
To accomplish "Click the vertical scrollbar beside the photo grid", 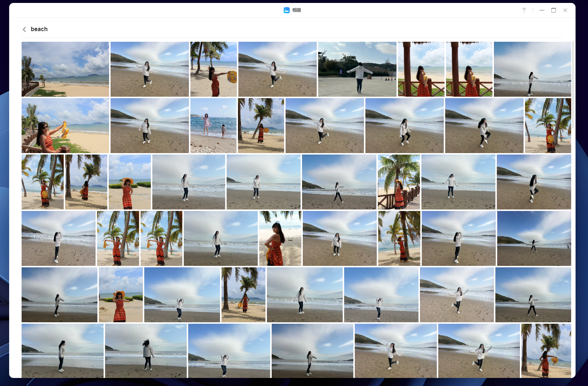I will pos(573,146).
